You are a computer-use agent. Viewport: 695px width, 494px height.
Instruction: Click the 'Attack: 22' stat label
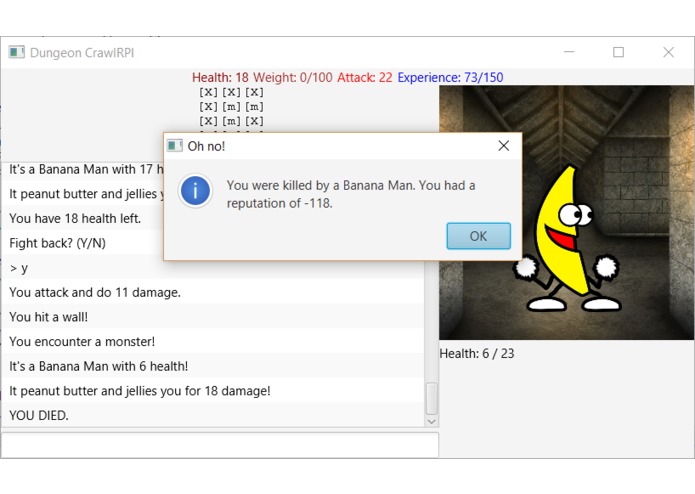click(x=365, y=78)
